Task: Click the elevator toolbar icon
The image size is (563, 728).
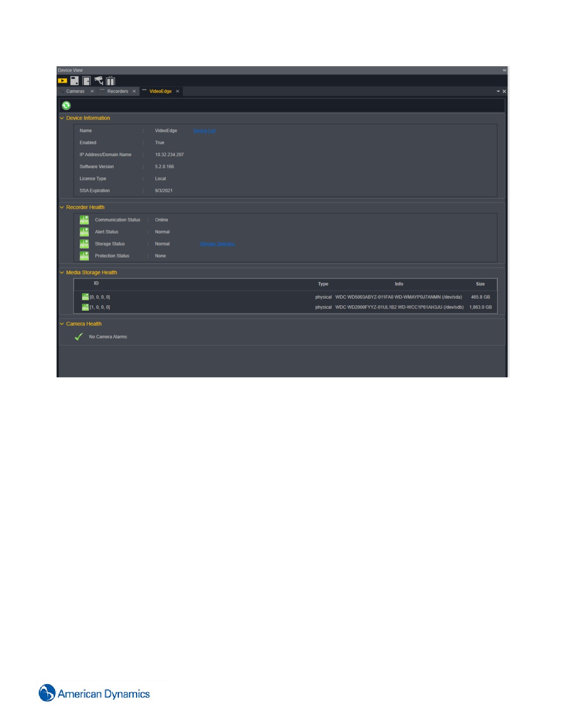Action: (110, 81)
